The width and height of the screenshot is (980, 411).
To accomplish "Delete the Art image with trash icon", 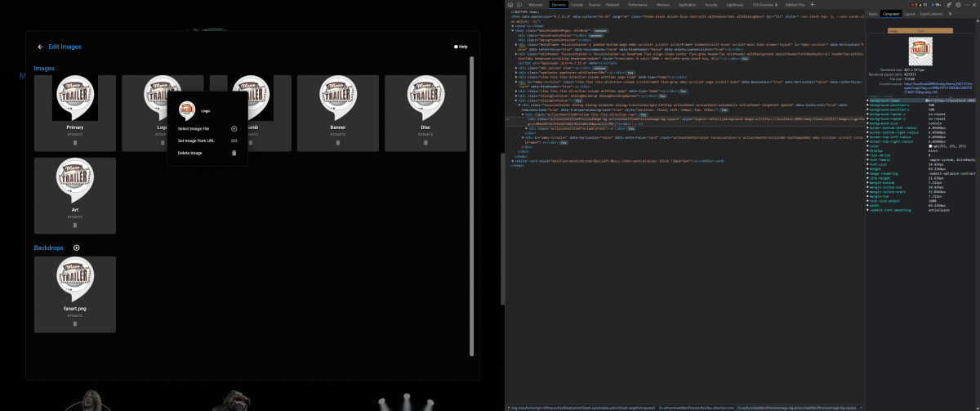I will 75,225.
